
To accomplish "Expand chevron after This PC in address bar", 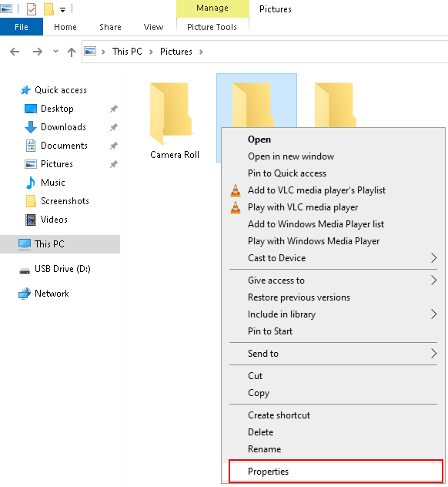I will coord(151,52).
